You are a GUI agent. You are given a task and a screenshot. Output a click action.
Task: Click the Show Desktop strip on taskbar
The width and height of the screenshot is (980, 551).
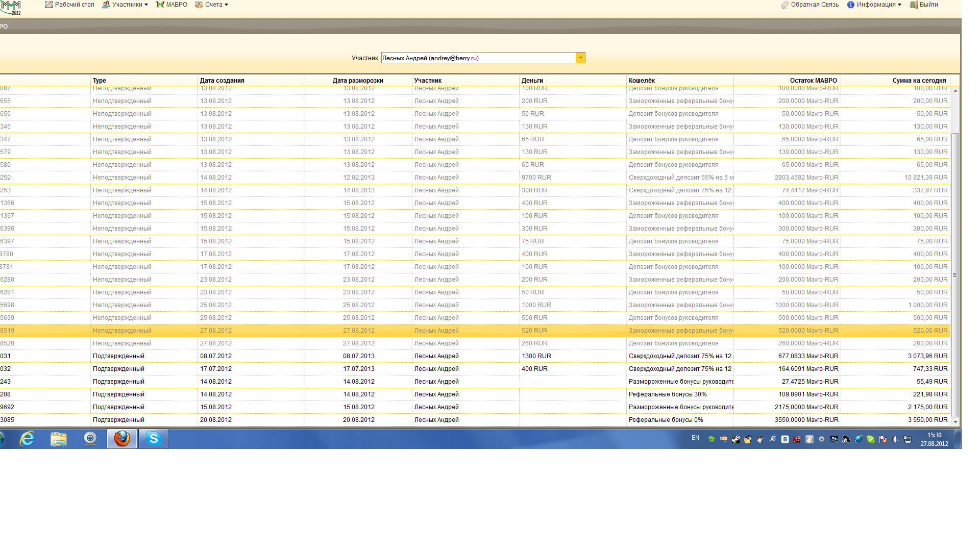958,439
